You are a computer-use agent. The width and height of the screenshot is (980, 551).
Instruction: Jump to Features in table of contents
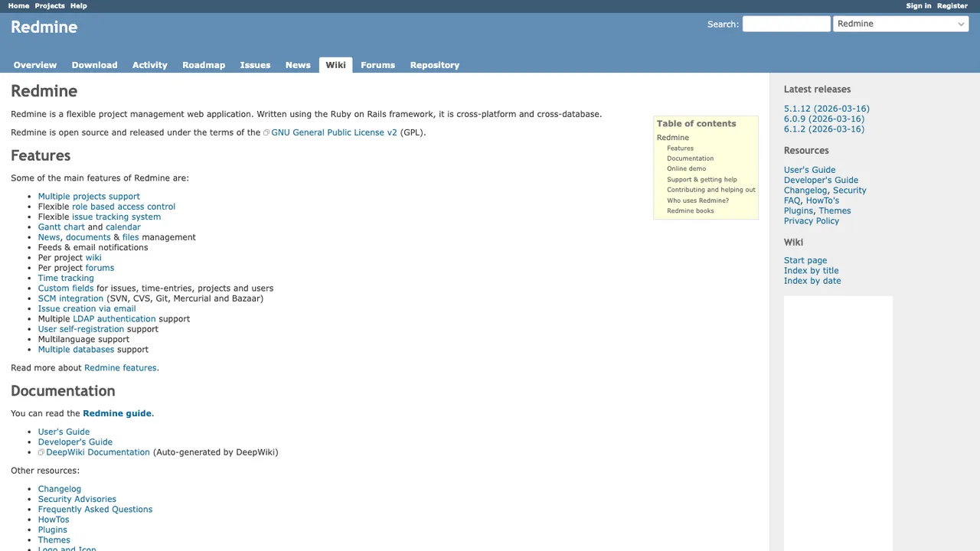(680, 148)
